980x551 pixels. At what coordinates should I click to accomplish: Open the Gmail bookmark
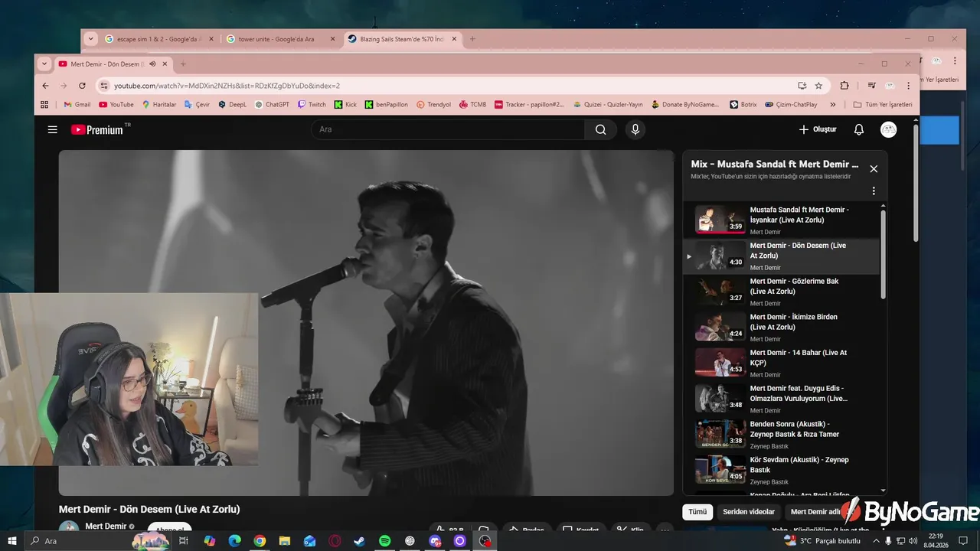[x=77, y=105]
